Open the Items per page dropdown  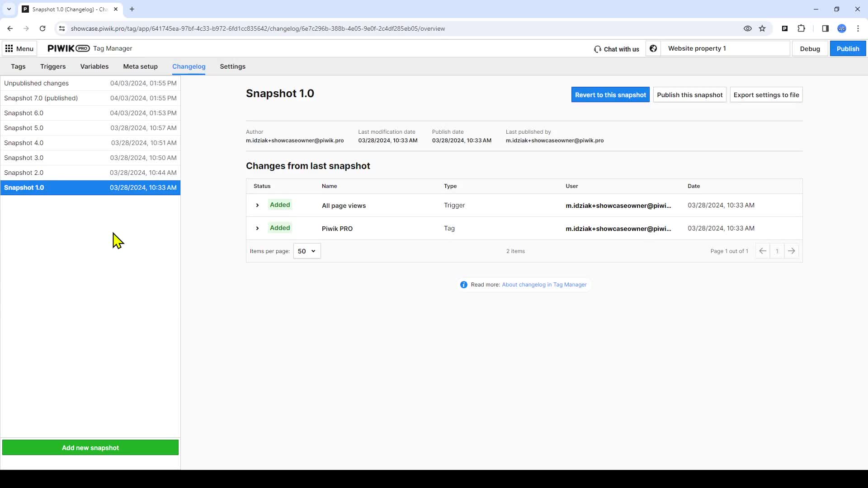point(307,251)
